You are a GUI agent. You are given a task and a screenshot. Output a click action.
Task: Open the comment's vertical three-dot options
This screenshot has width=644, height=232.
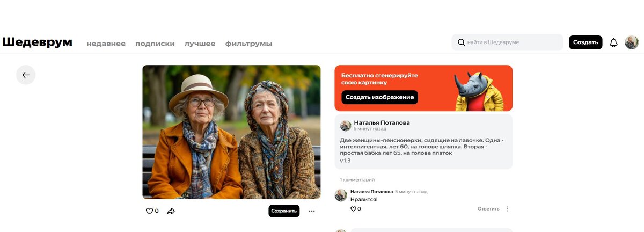[x=508, y=209]
